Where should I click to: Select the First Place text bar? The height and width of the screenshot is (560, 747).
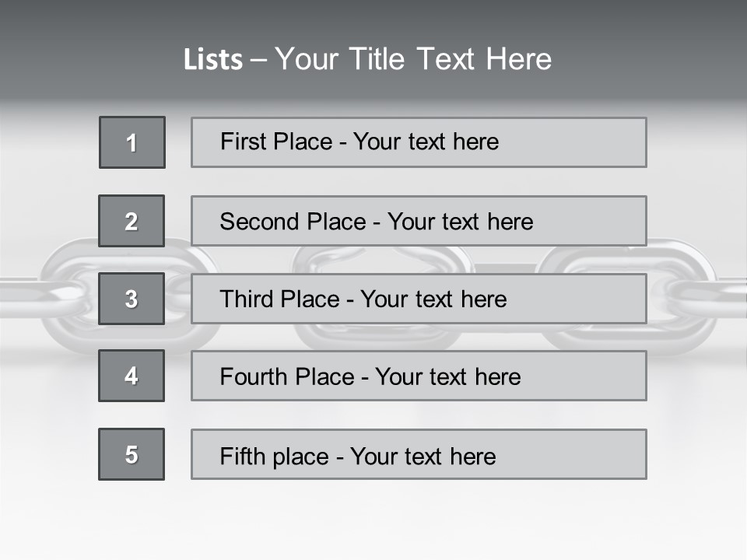click(x=419, y=142)
